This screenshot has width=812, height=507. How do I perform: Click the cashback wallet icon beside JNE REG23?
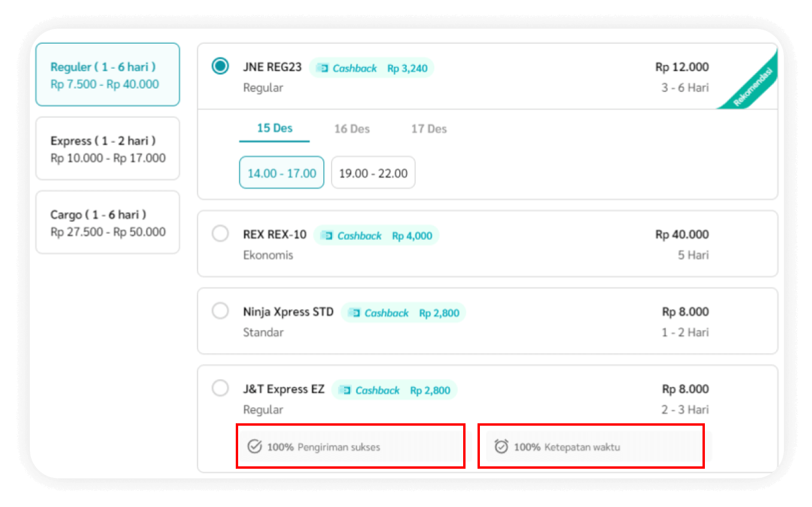click(x=322, y=68)
